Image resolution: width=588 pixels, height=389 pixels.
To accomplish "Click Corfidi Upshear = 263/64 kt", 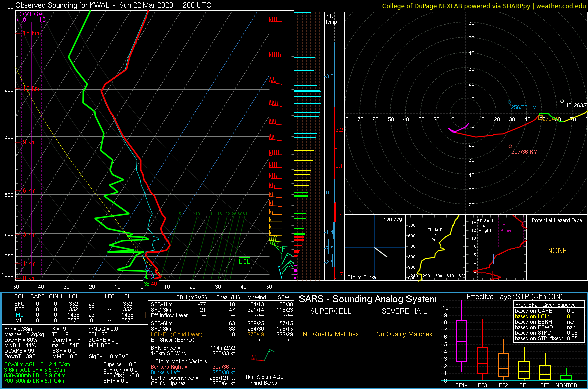I will 193,383.
